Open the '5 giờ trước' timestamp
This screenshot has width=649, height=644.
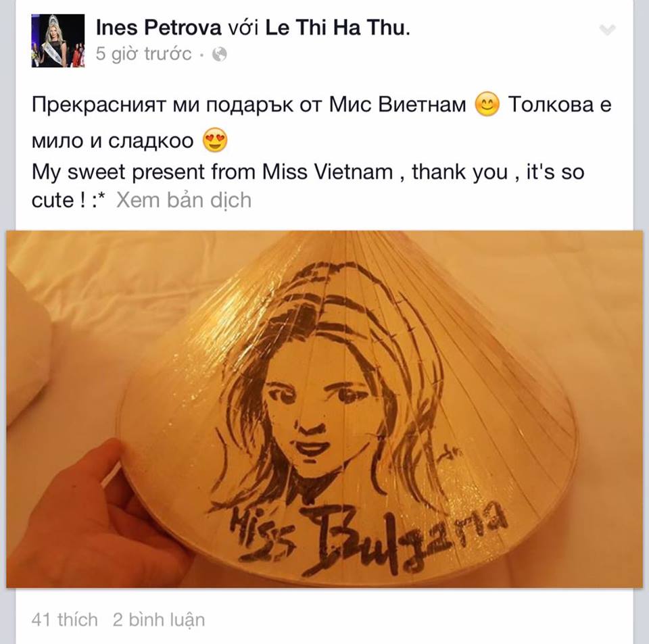(143, 54)
